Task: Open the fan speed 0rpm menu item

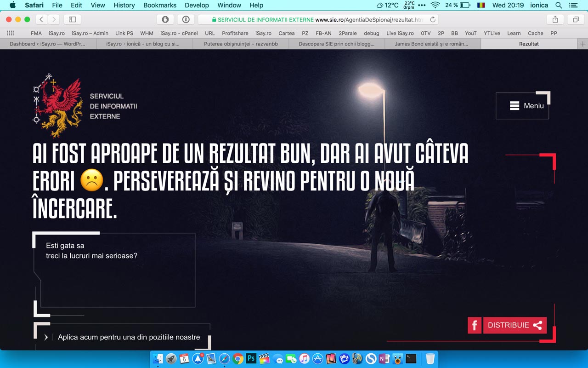Action: [409, 5]
